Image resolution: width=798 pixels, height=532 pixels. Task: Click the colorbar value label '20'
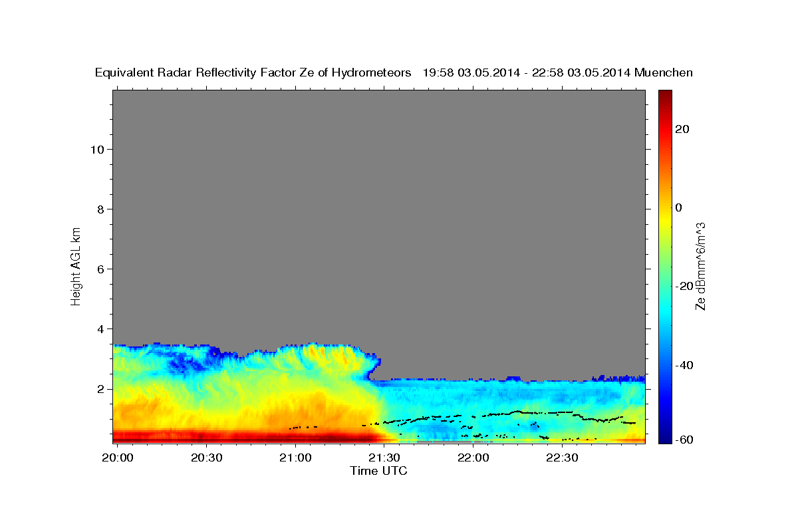(682, 129)
